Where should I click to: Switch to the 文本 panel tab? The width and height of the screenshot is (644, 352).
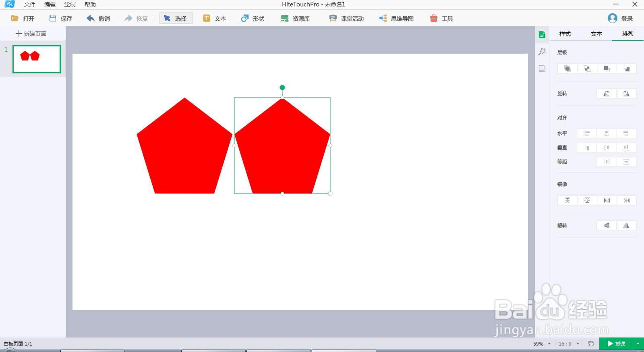[x=596, y=34]
